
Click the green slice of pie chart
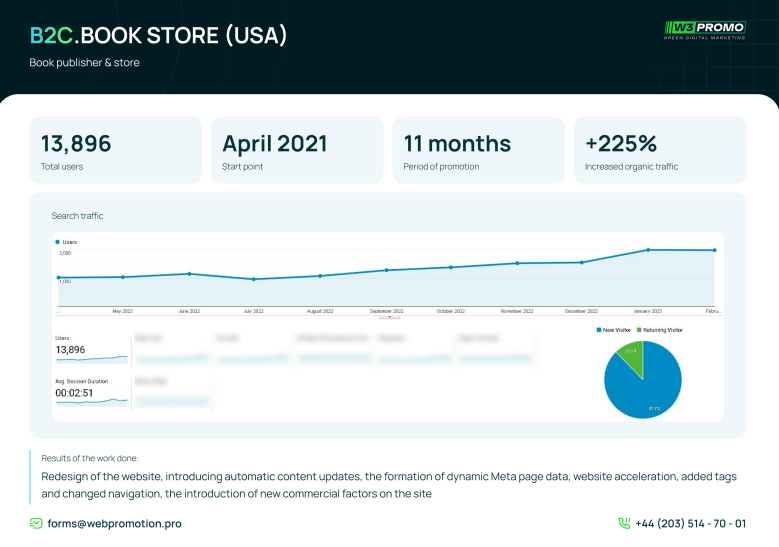click(x=632, y=359)
